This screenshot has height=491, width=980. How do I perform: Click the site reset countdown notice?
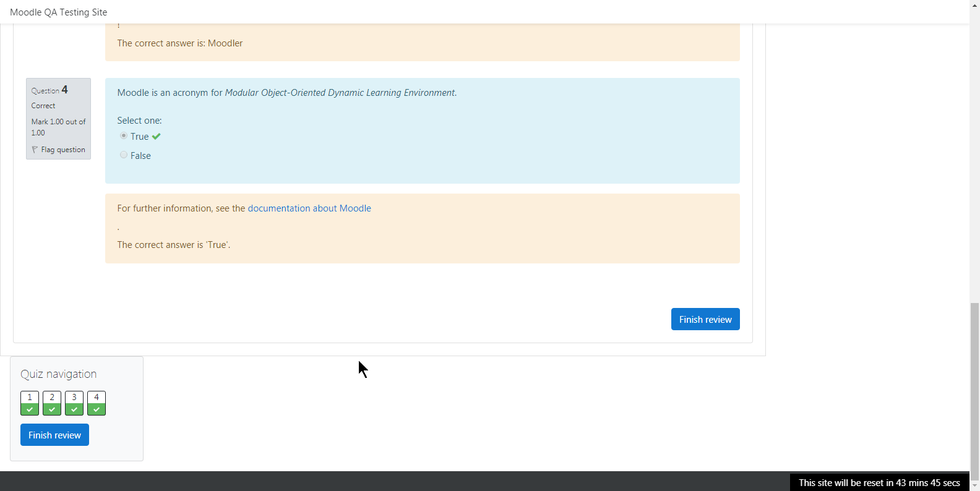(x=879, y=482)
